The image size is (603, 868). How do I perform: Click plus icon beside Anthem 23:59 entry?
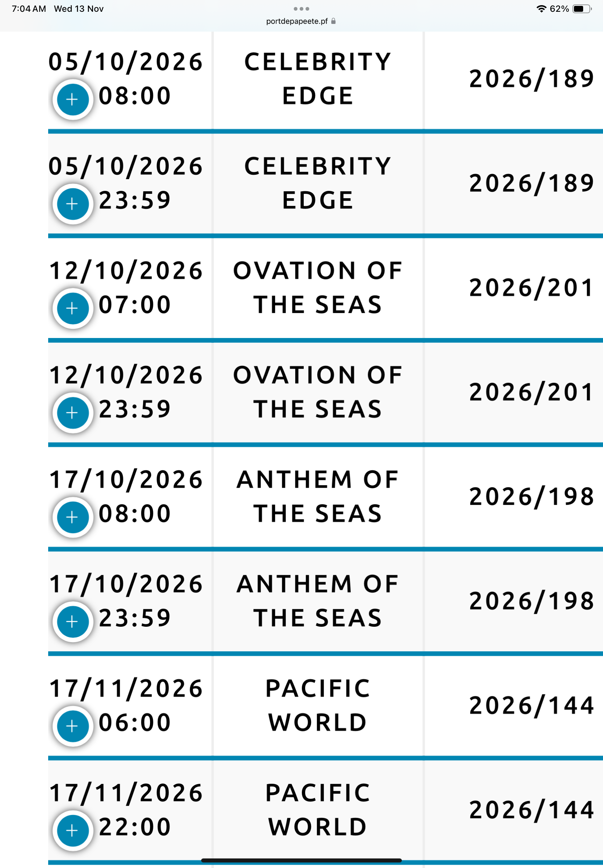click(72, 622)
